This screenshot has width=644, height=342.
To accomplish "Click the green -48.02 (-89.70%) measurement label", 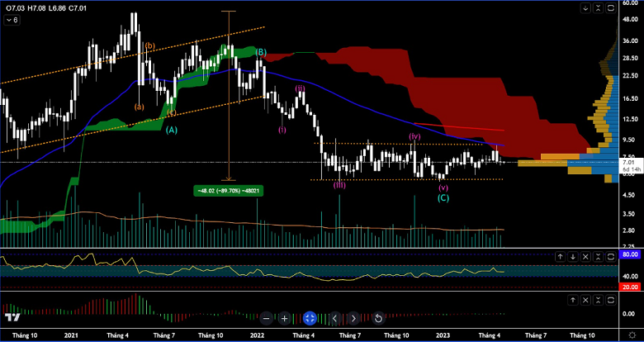I will pyautogui.click(x=227, y=191).
